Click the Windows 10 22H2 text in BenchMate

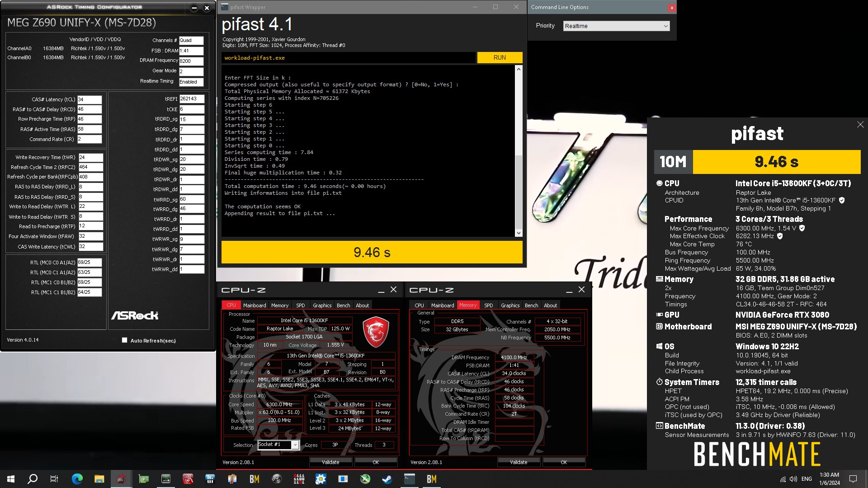[x=767, y=347]
